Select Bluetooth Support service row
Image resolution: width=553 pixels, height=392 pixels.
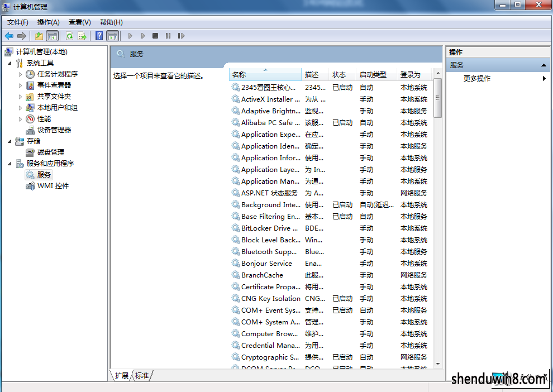[331, 252]
